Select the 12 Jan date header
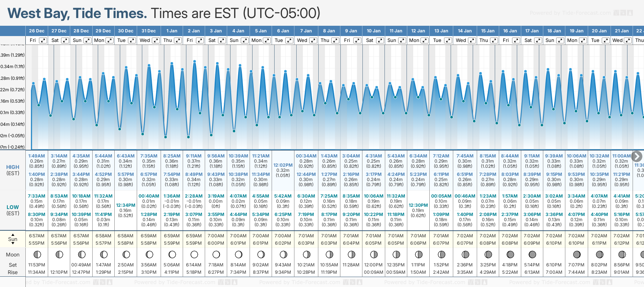Screen dimensions: 644x287 tap(418, 31)
